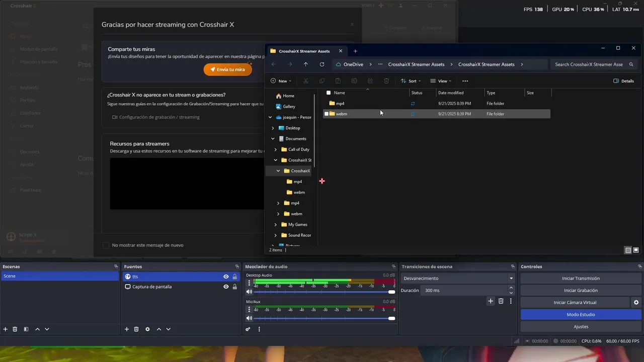This screenshot has width=644, height=362.
Task: Undock the Mezclador de audio panel
Action: (393, 266)
